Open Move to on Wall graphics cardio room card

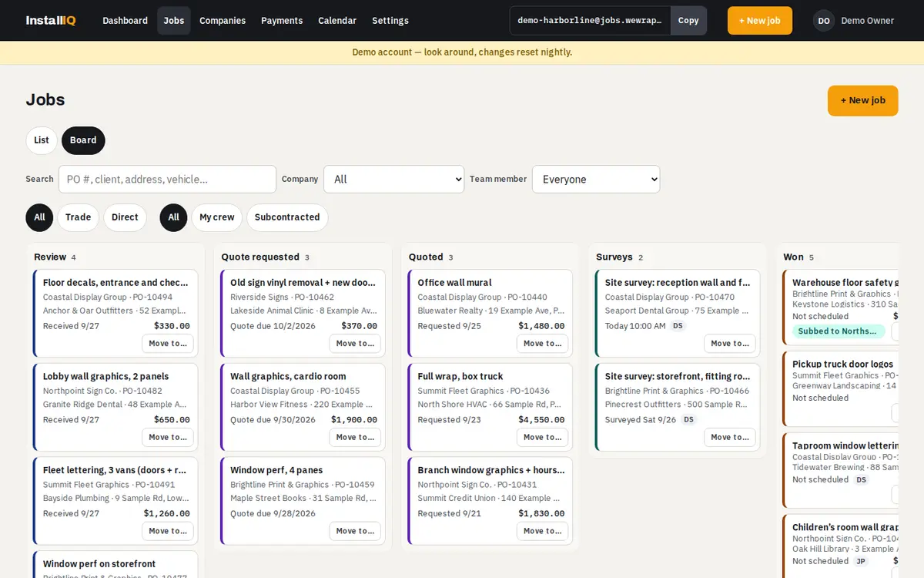[355, 437]
